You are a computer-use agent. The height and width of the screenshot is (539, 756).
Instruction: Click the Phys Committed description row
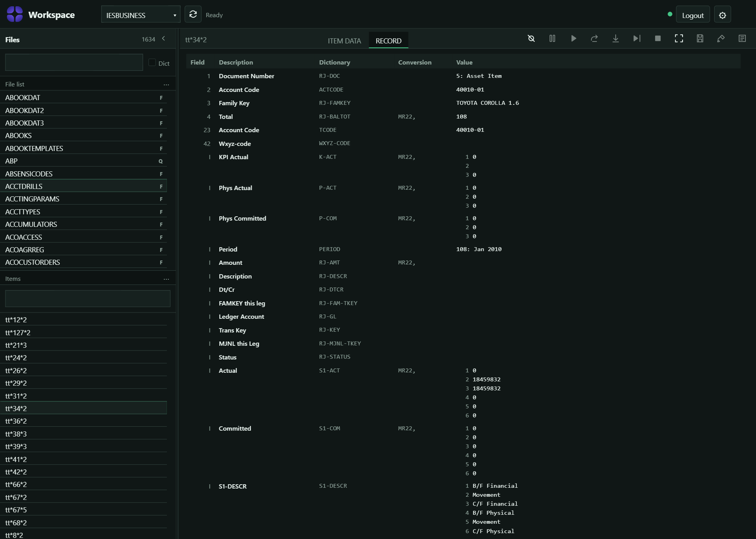pyautogui.click(x=242, y=218)
